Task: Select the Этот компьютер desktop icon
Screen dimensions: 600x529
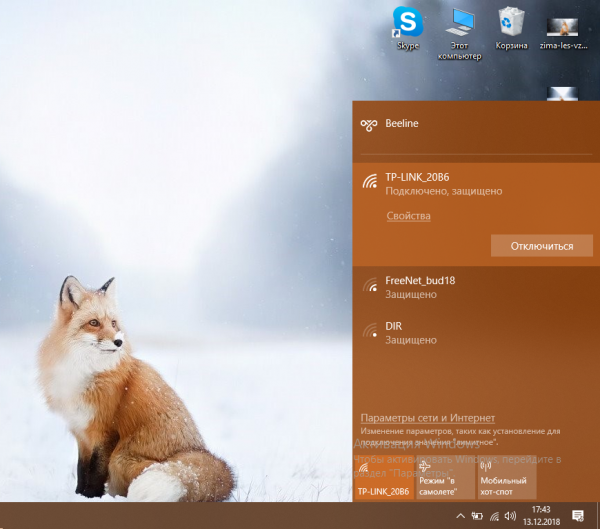Action: coord(460,25)
